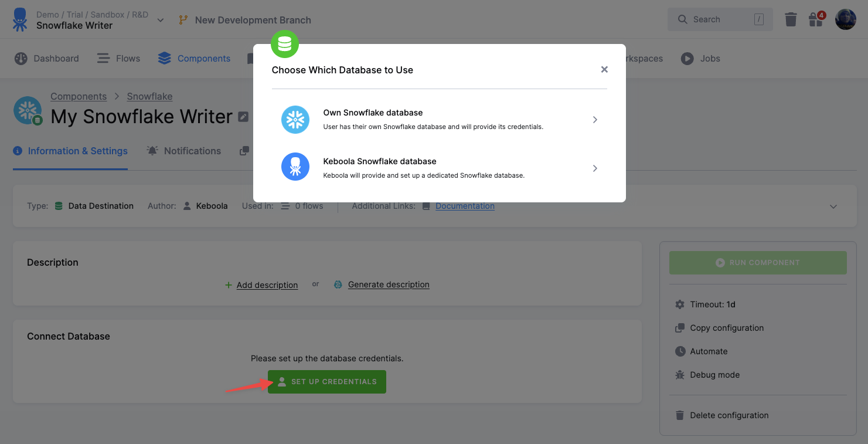Click the "Data Destination" type text
The image size is (868, 444).
coord(101,206)
